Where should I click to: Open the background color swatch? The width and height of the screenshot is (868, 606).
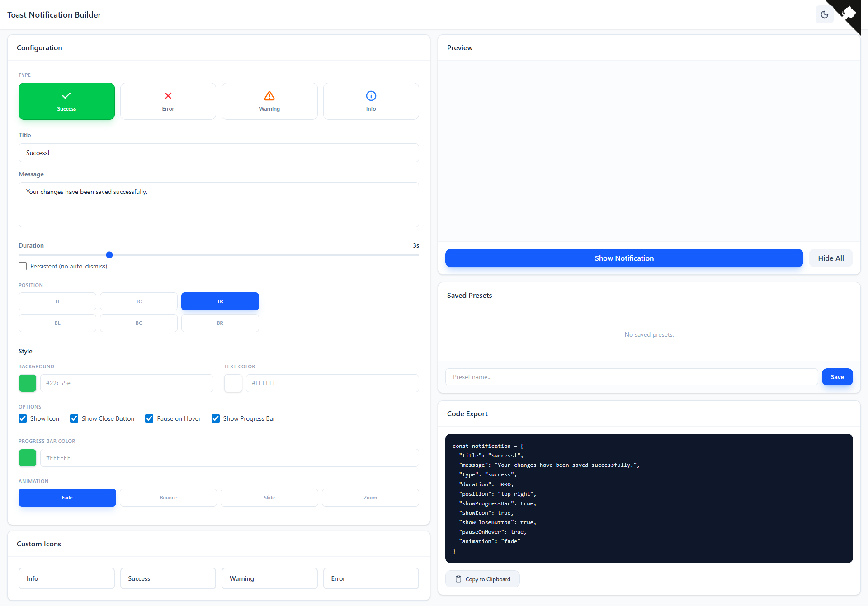point(28,383)
